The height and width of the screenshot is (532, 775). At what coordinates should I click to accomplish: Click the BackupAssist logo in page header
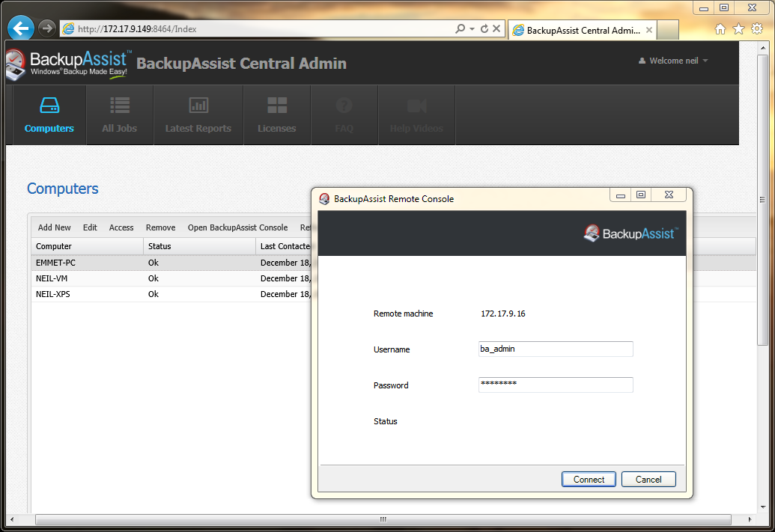[x=69, y=64]
